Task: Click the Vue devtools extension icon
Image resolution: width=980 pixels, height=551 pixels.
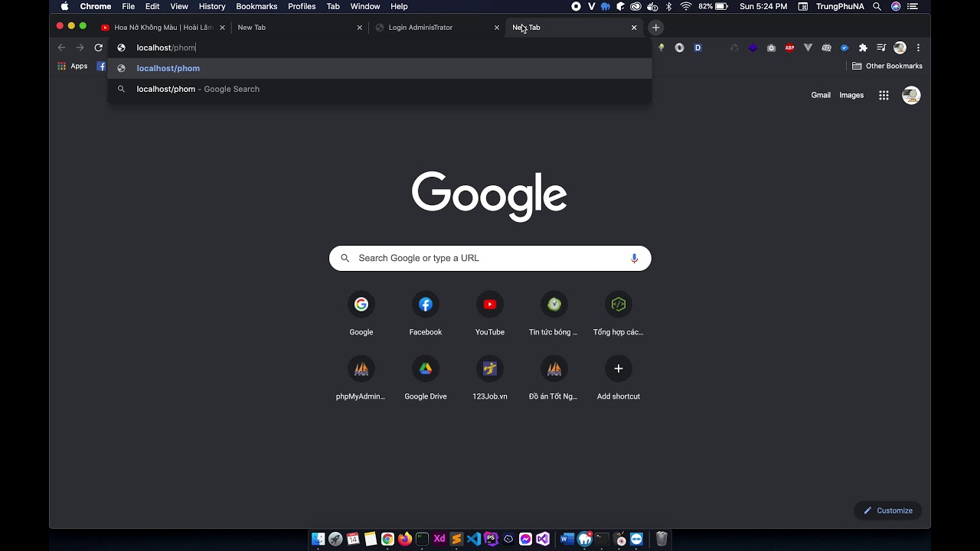Action: (808, 47)
